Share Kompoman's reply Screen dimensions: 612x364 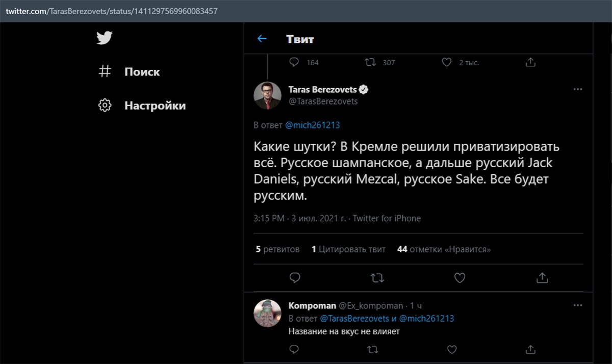530,350
